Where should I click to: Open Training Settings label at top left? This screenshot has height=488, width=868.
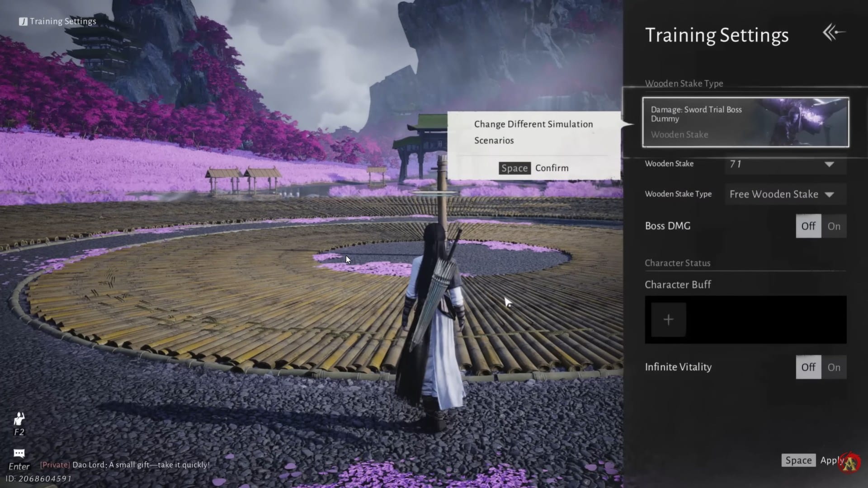coord(63,21)
